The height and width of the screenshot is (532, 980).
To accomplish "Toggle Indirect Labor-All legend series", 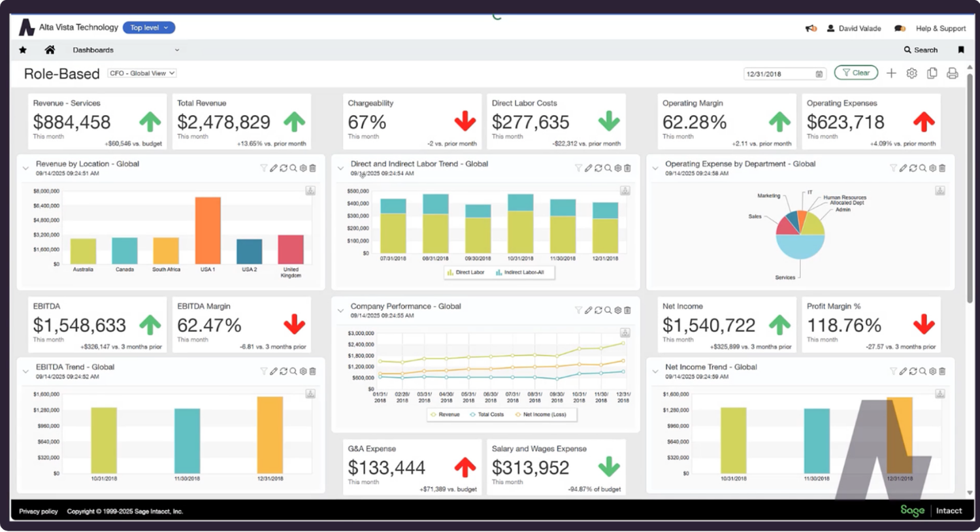I will (520, 273).
